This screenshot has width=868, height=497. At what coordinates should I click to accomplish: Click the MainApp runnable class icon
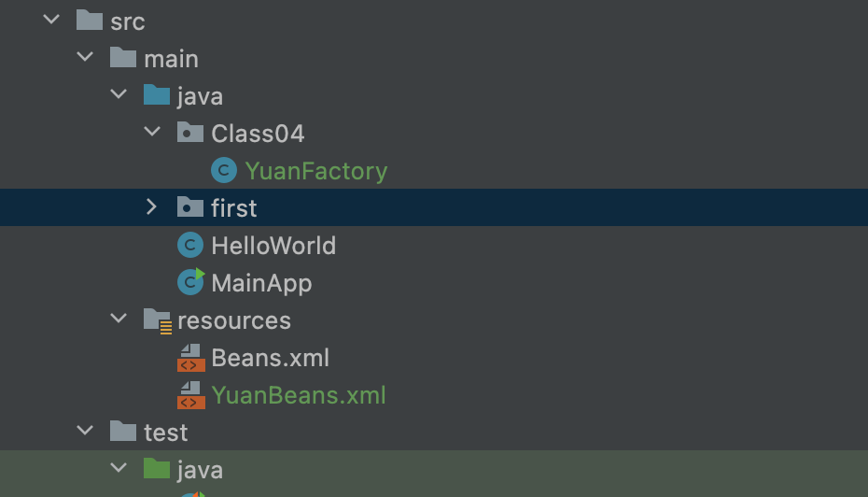191,281
